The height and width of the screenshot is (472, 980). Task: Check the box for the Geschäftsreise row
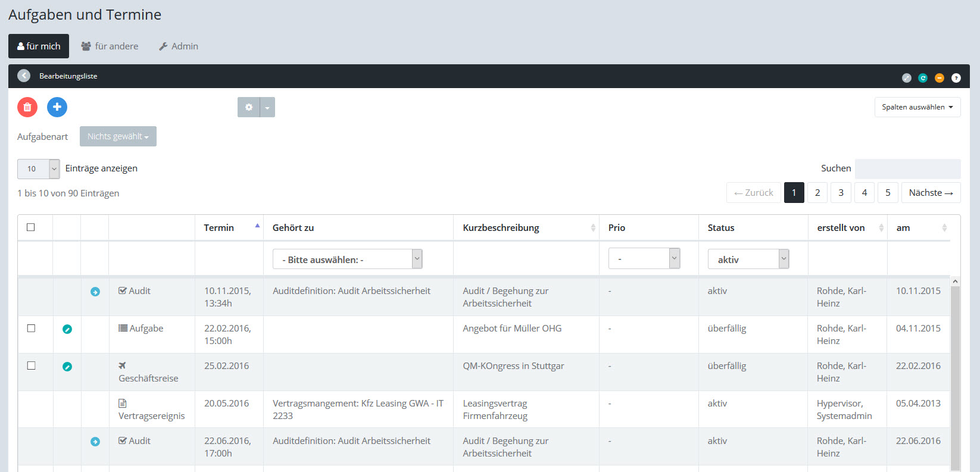[x=32, y=366]
